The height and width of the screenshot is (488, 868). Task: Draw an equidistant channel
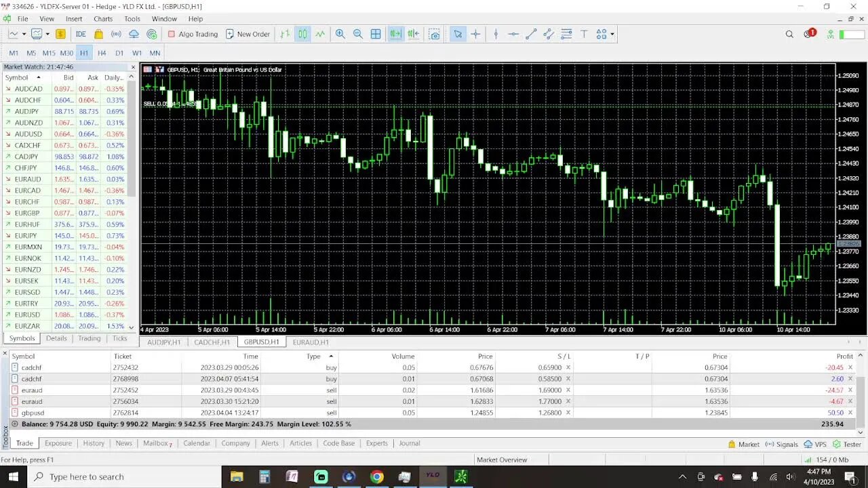coord(549,34)
